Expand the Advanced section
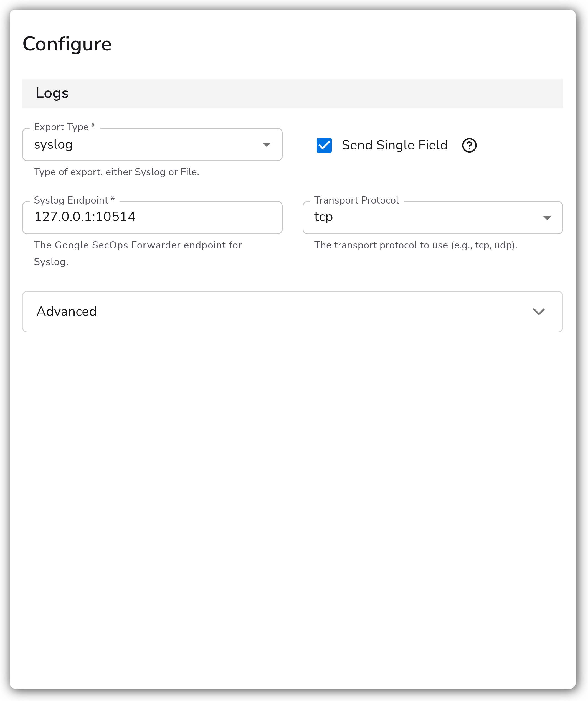This screenshot has height=701, width=588. (293, 311)
